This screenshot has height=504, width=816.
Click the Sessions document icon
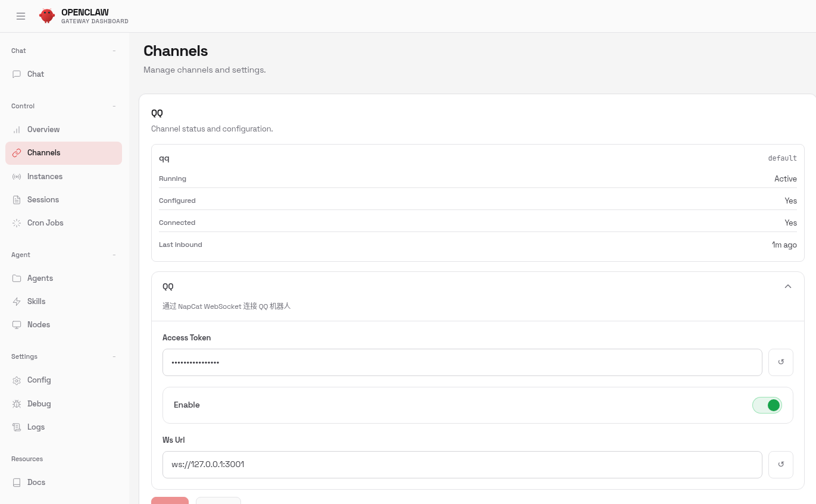(x=17, y=200)
